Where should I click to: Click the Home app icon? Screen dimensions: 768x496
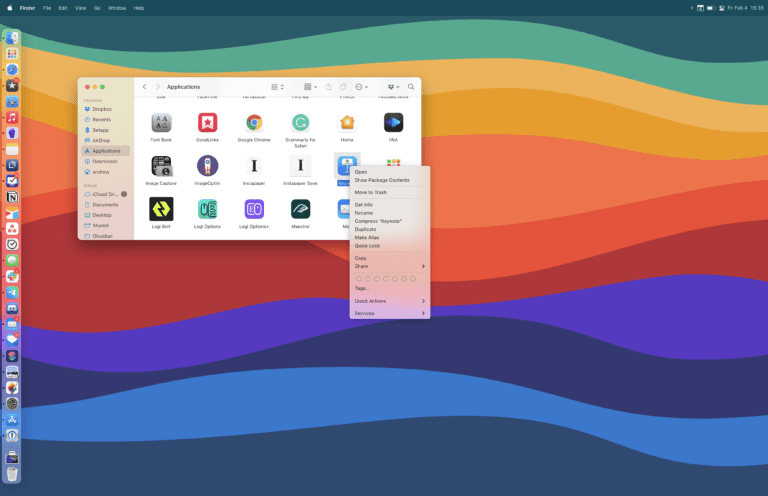tap(347, 123)
